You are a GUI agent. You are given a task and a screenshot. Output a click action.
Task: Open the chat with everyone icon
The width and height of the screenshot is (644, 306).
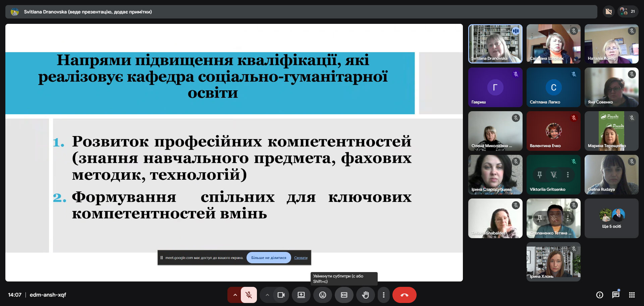(x=615, y=295)
